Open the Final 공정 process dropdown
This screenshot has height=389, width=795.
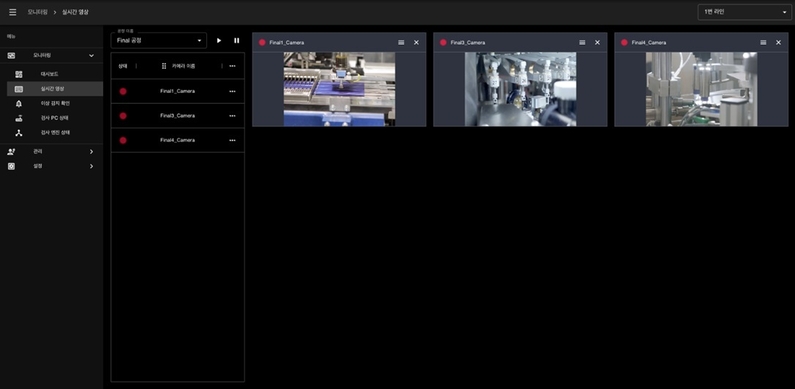[159, 41]
